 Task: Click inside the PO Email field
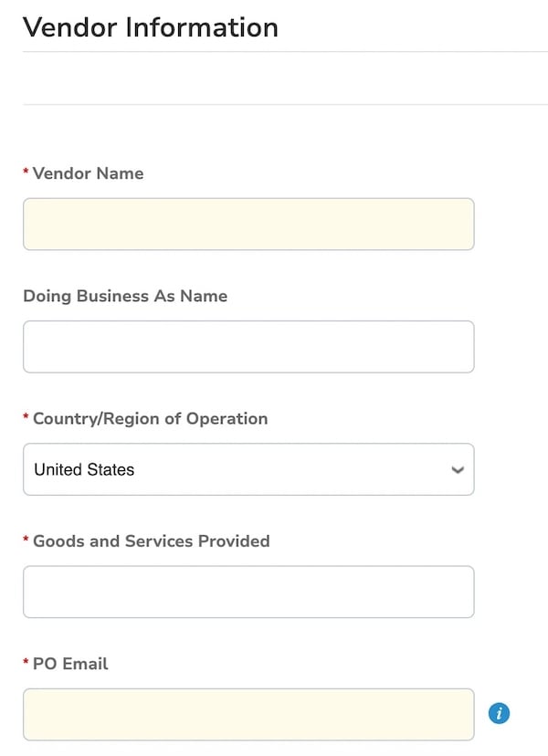(x=248, y=714)
